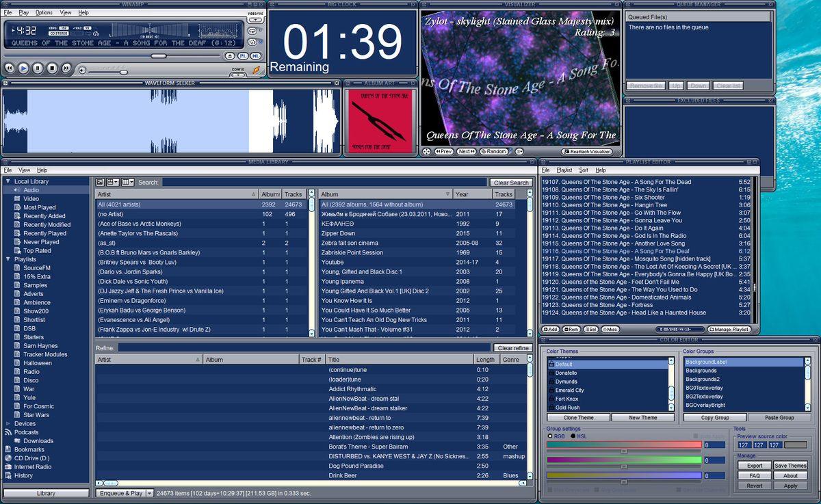This screenshot has width=821, height=504.
Task: Click the Previous track button in Winamp
Action: pyautogui.click(x=10, y=68)
